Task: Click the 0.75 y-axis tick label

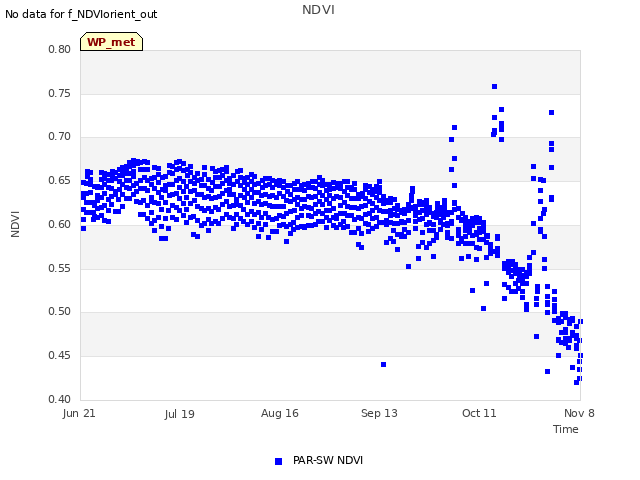Action: point(60,93)
